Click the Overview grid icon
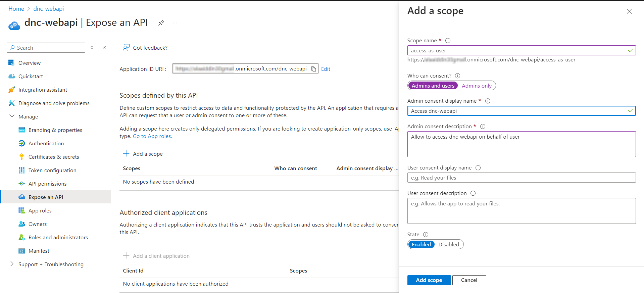Viewport: 644px width, 293px height. [x=11, y=62]
